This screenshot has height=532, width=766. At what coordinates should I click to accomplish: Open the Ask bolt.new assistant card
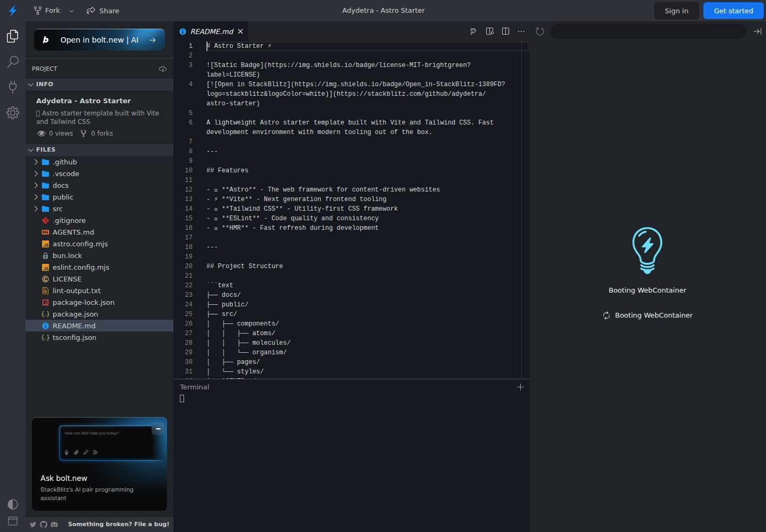click(99, 464)
